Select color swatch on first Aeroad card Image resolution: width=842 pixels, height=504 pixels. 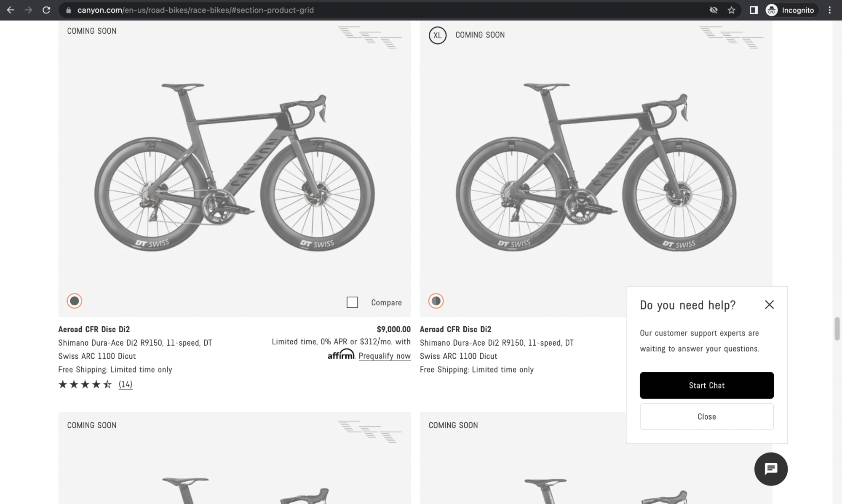74,301
